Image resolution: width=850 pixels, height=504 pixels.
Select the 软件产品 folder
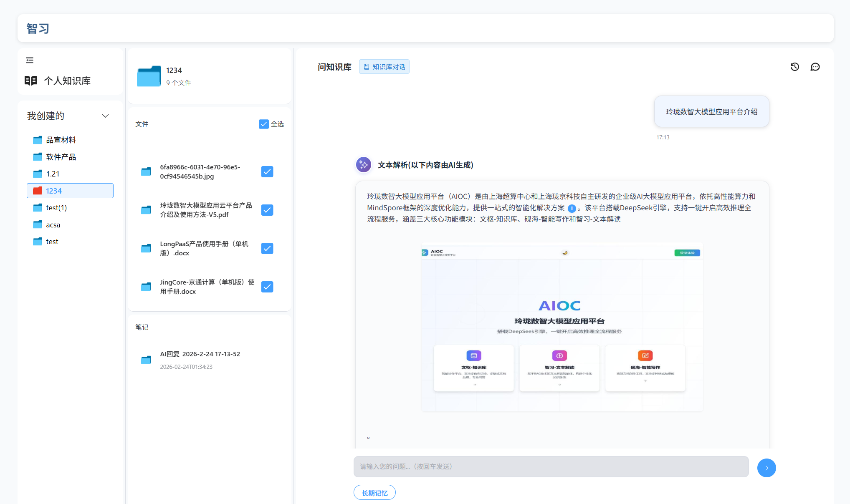click(x=61, y=157)
